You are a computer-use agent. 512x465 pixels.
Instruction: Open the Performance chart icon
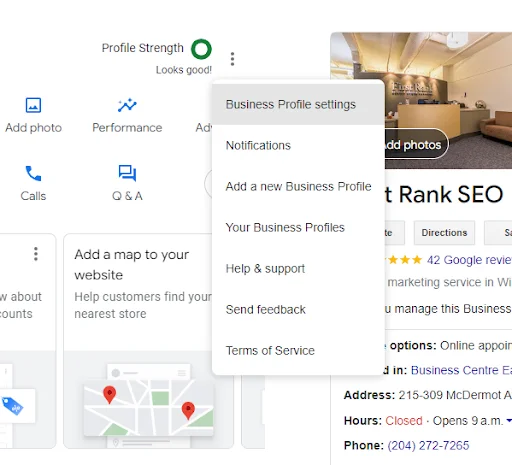127,105
